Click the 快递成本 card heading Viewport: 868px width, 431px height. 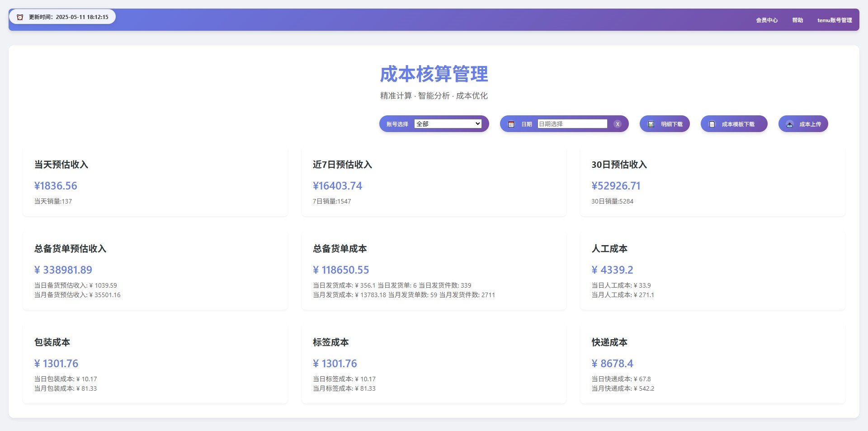tap(609, 342)
